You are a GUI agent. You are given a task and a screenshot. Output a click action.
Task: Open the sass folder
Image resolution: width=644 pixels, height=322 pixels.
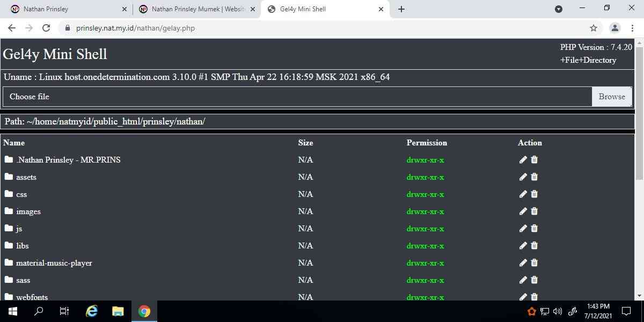(x=23, y=280)
